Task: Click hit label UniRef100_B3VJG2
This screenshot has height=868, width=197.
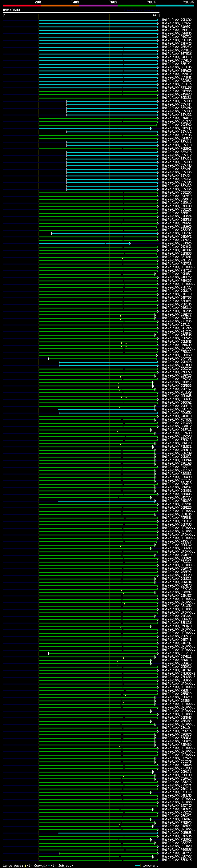Action: (x=176, y=115)
